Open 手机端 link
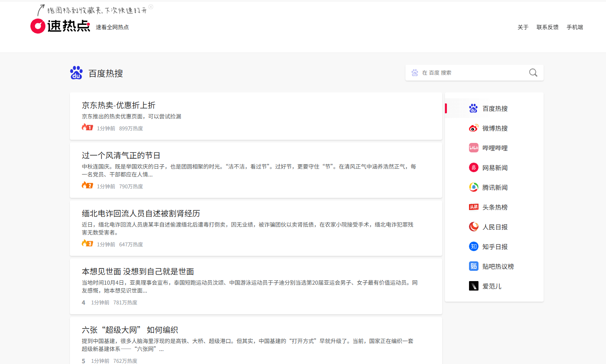Screen dimensions: 606x364 point(575,27)
